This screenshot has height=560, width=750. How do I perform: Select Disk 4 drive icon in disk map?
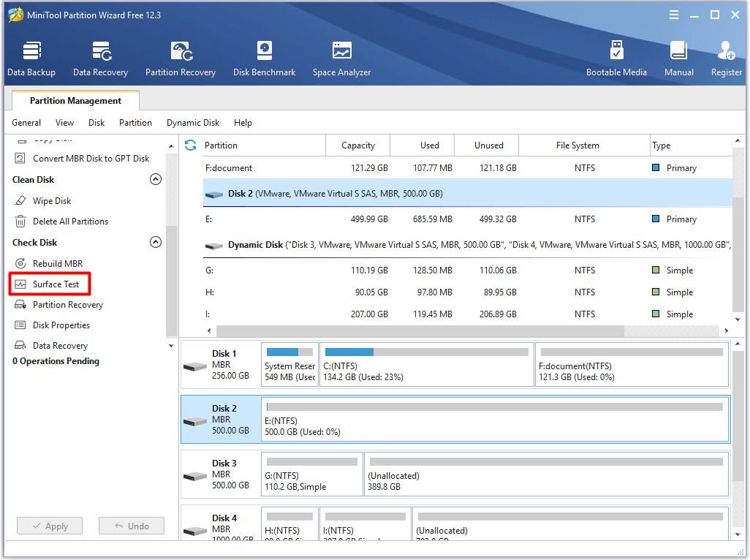[x=195, y=531]
